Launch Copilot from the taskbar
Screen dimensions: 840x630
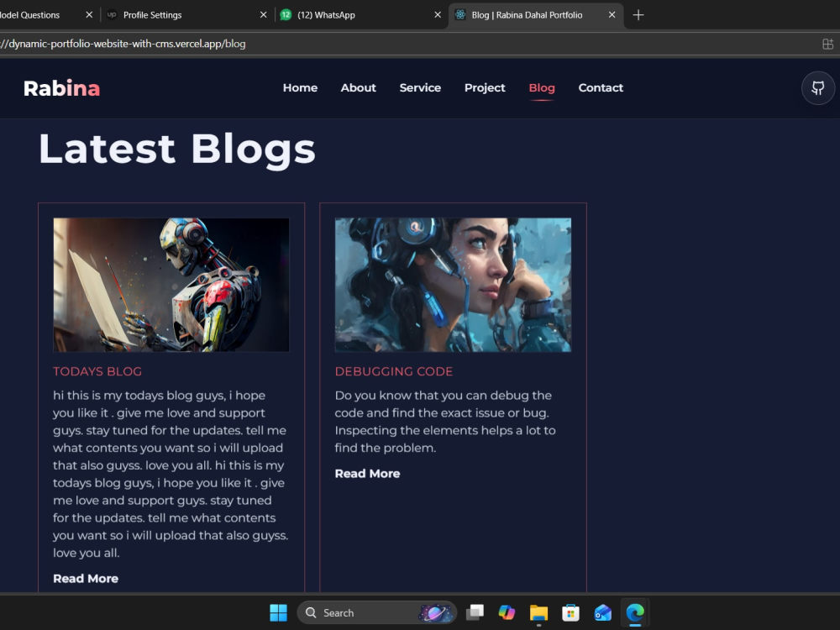(507, 612)
